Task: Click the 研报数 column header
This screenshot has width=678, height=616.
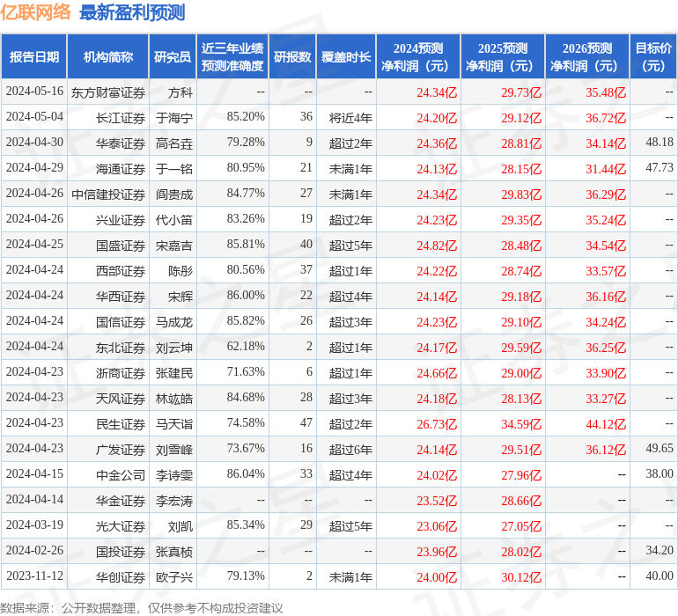Action: tap(292, 56)
